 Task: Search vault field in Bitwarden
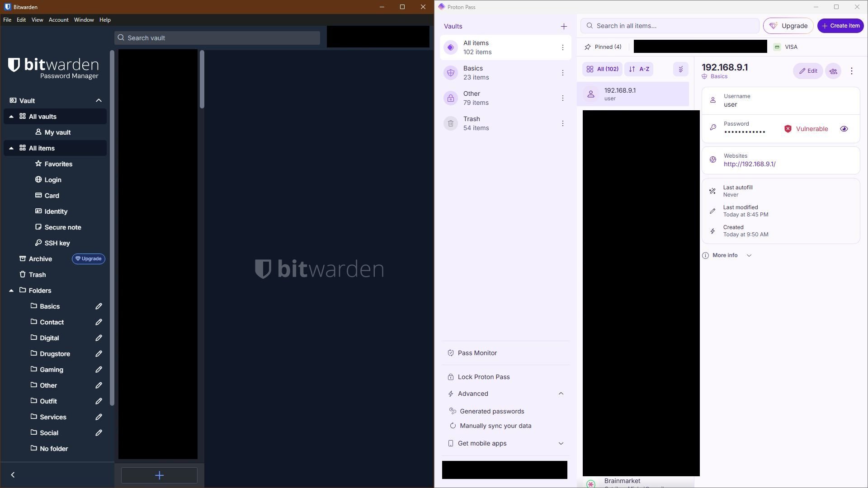pyautogui.click(x=217, y=38)
